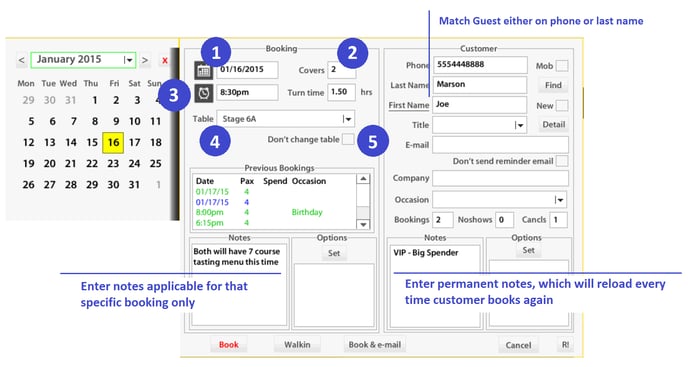
Task: Click the customer Detail button
Action: pyautogui.click(x=553, y=125)
